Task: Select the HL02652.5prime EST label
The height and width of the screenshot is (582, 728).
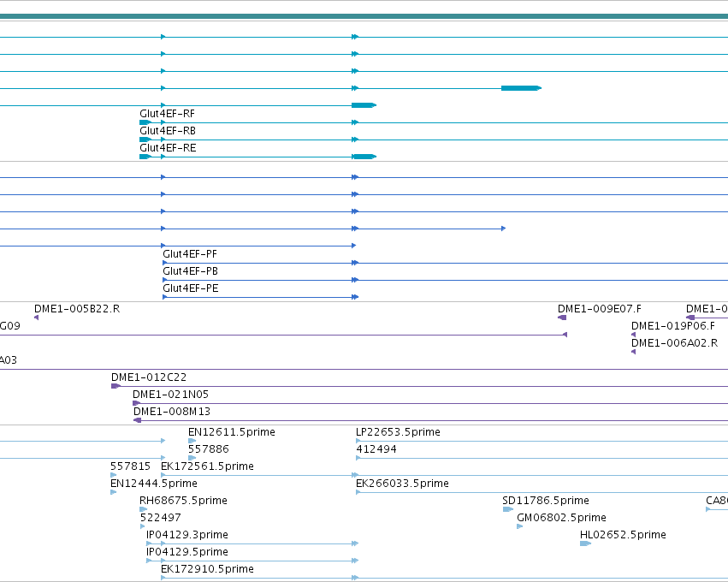Action: [623, 535]
